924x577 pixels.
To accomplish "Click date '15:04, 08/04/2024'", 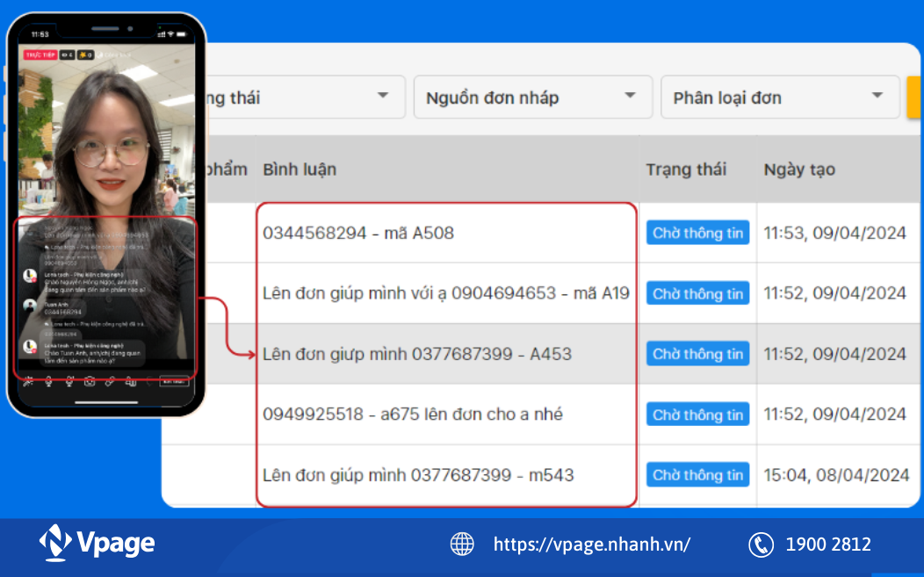I will coord(836,474).
